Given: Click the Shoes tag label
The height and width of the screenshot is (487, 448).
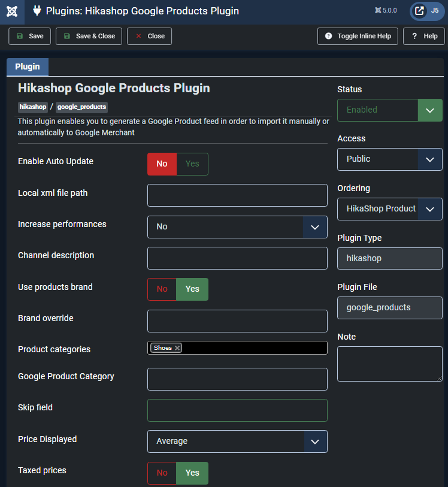Looking at the screenshot, I should pyautogui.click(x=163, y=348).
